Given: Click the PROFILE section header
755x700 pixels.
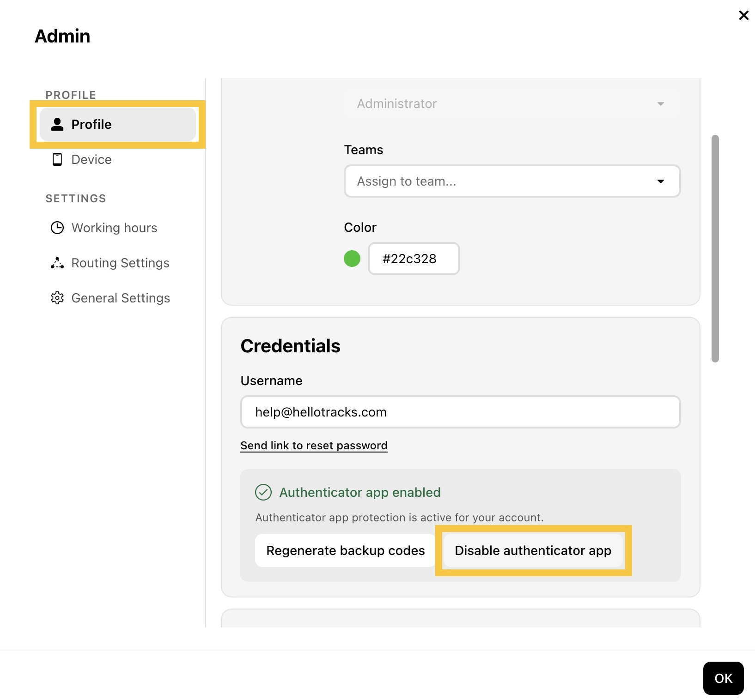Looking at the screenshot, I should coord(71,95).
